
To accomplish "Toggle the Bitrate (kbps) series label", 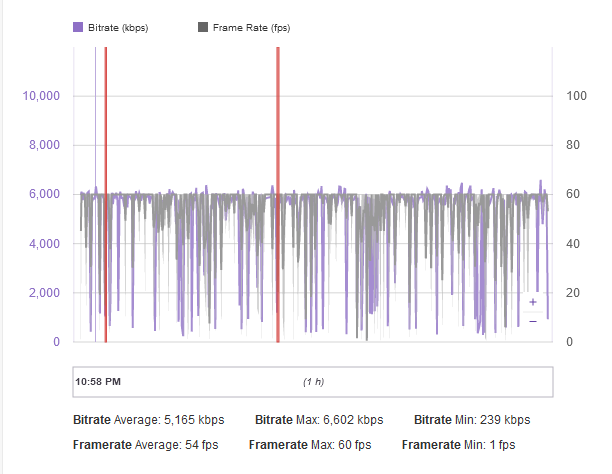I will pyautogui.click(x=116, y=28).
